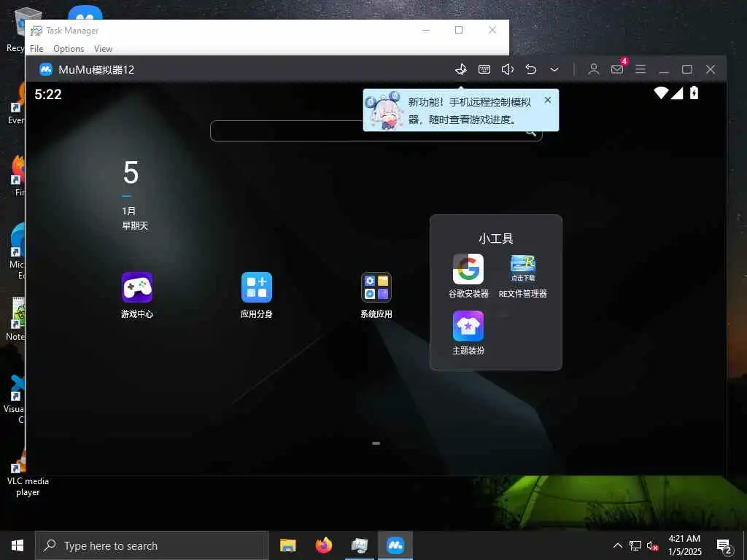
Task: Open the 游戏中心 game center app
Action: pos(137,287)
